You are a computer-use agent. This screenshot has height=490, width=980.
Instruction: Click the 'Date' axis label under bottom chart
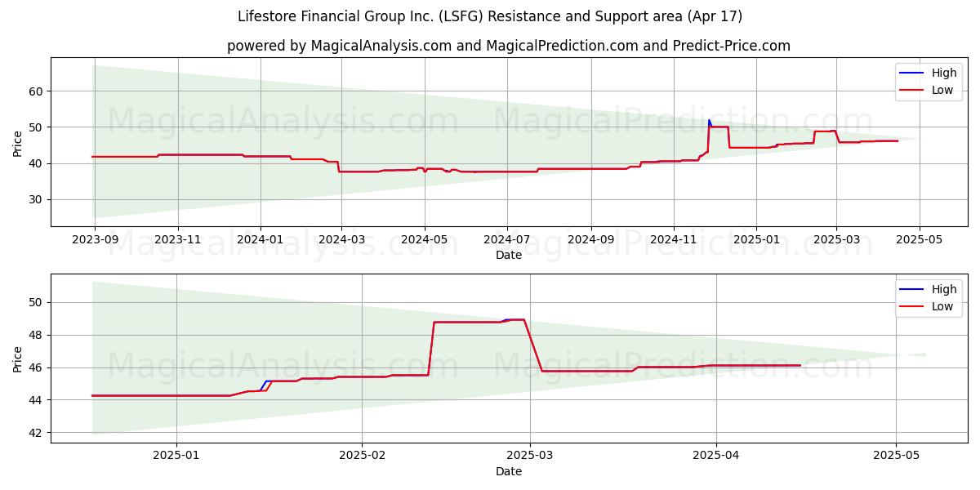click(509, 472)
